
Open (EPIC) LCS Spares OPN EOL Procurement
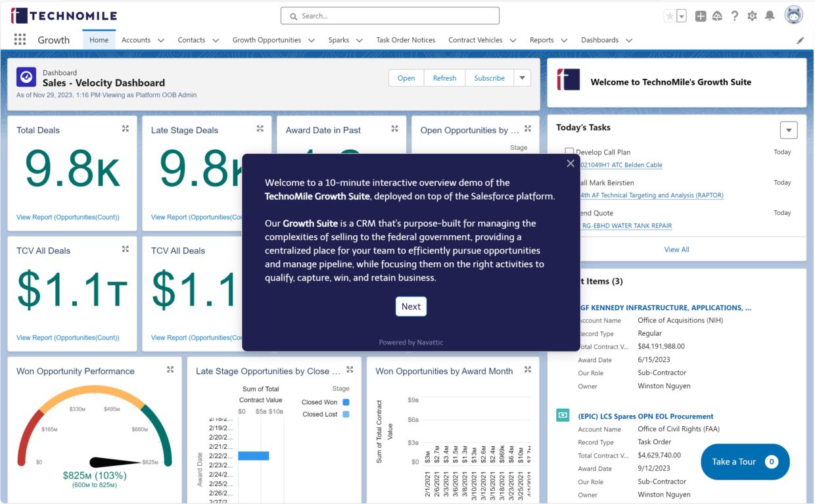pyautogui.click(x=645, y=416)
